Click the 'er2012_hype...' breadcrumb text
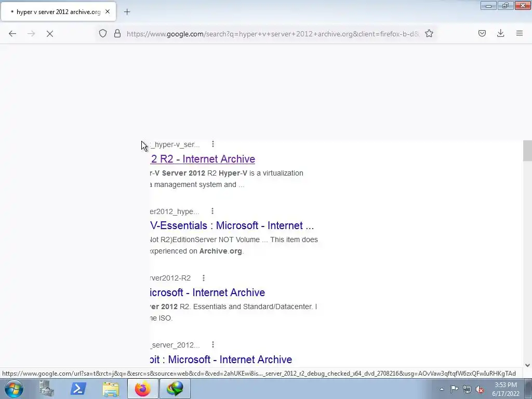The width and height of the screenshot is (532, 399). point(175,211)
